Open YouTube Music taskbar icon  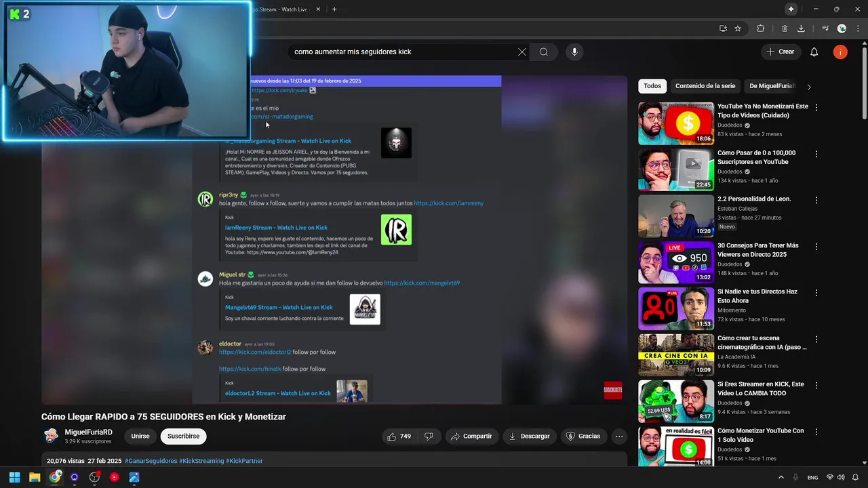[114, 477]
